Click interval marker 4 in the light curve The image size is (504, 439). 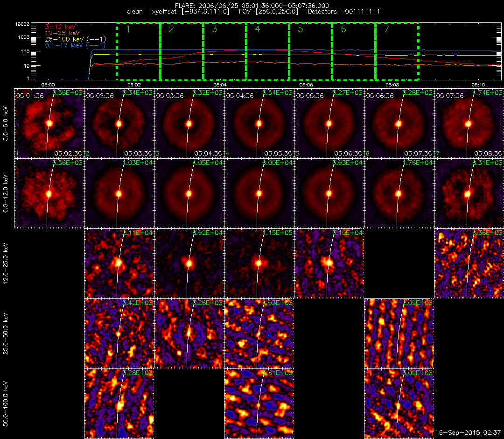[x=258, y=29]
